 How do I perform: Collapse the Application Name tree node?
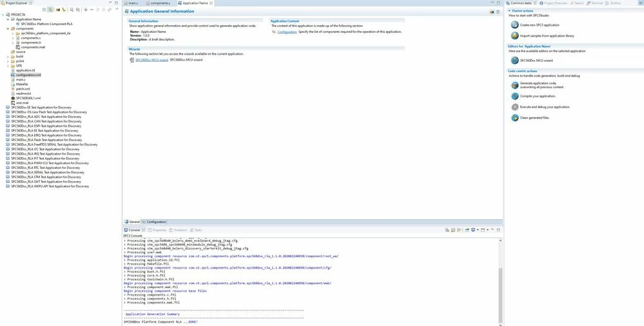tap(8, 19)
